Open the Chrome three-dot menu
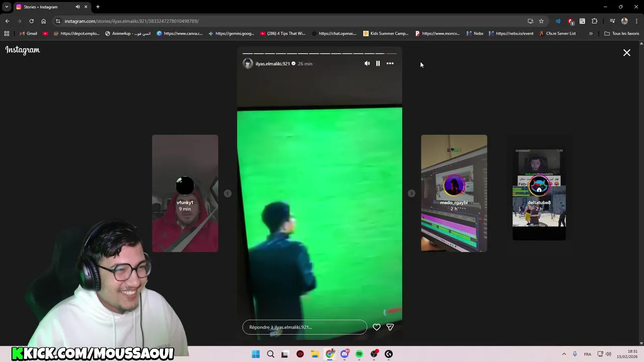The width and height of the screenshot is (644, 362). 636,21
